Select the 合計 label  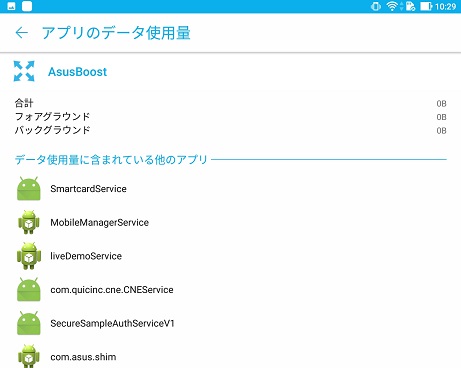click(x=24, y=103)
